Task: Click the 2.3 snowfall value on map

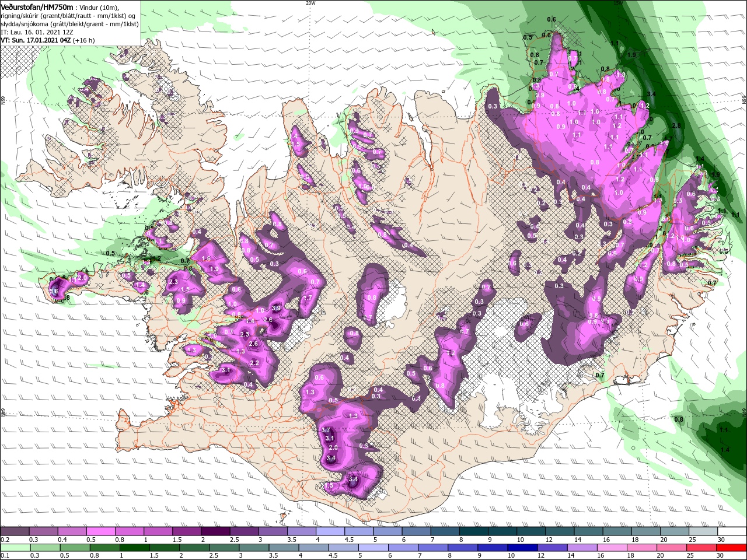Action: [173, 282]
